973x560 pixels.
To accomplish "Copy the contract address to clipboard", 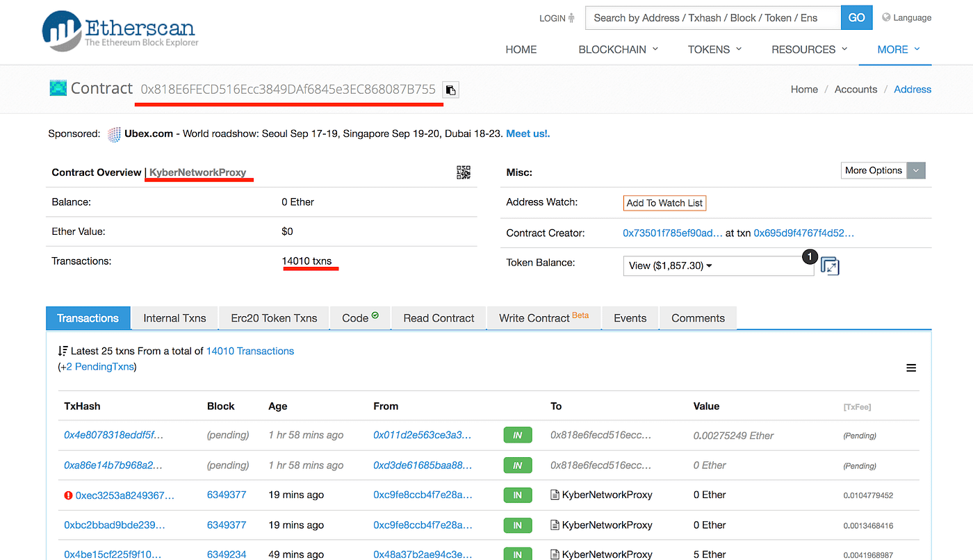I will pos(450,89).
